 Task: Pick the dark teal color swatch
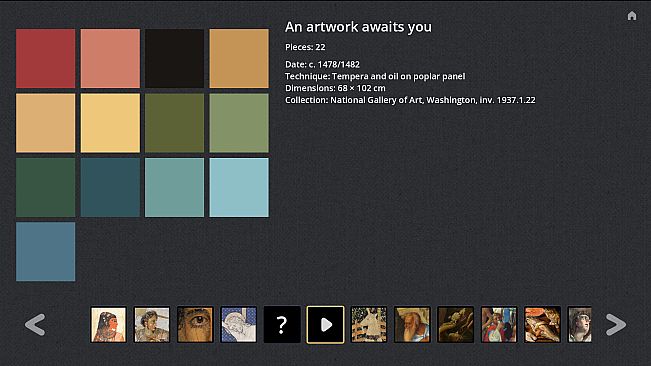pyautogui.click(x=110, y=187)
